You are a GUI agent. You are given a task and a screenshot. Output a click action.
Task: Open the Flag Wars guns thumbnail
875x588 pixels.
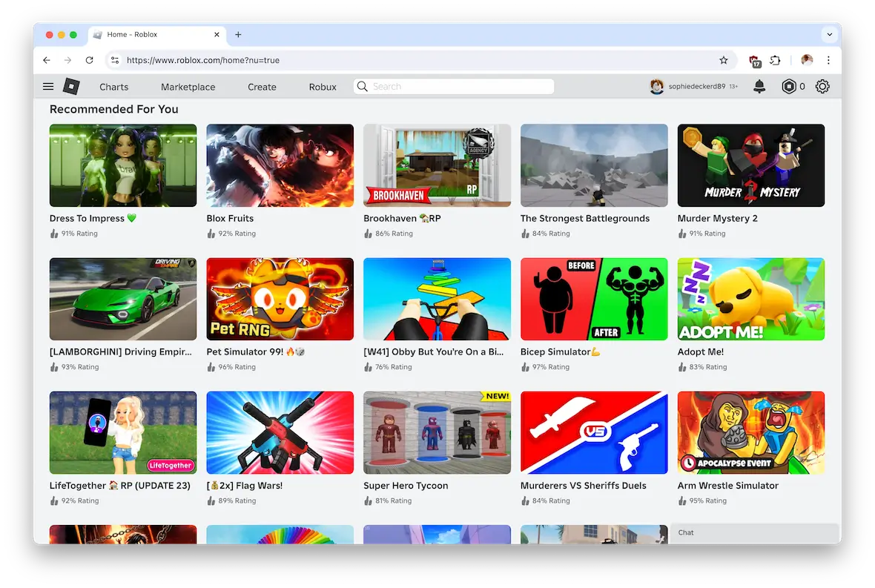(280, 432)
